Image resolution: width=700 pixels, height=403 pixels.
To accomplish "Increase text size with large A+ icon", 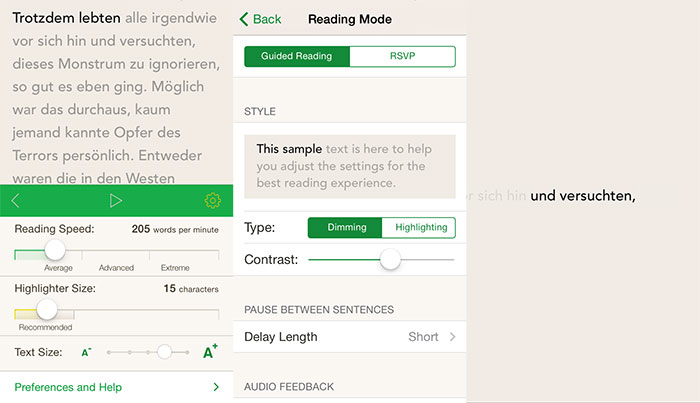I will pos(210,351).
